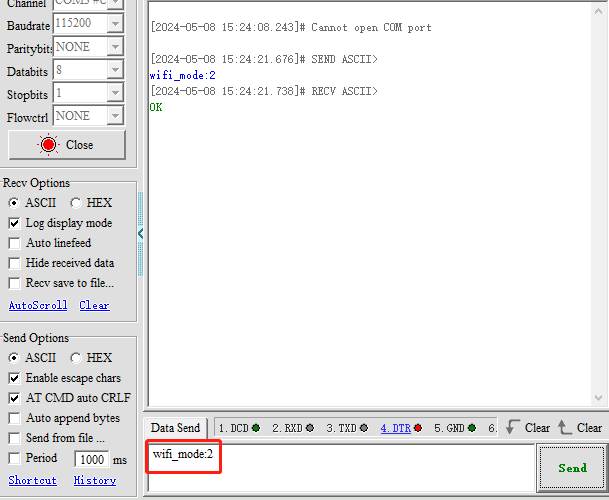Select ASCII under Recv Options
The image size is (609, 500).
32,203
